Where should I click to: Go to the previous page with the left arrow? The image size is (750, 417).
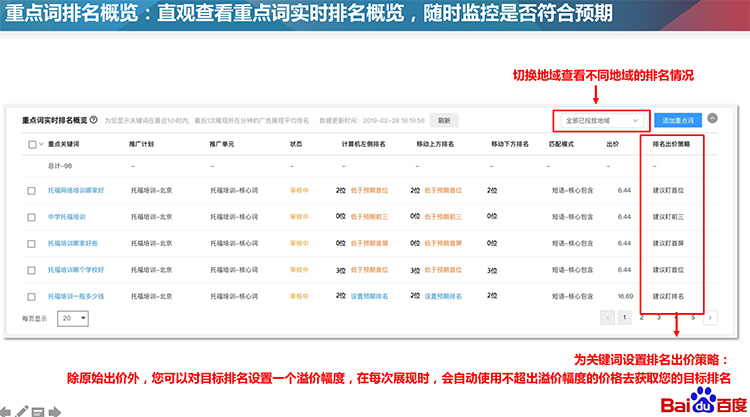(x=606, y=318)
